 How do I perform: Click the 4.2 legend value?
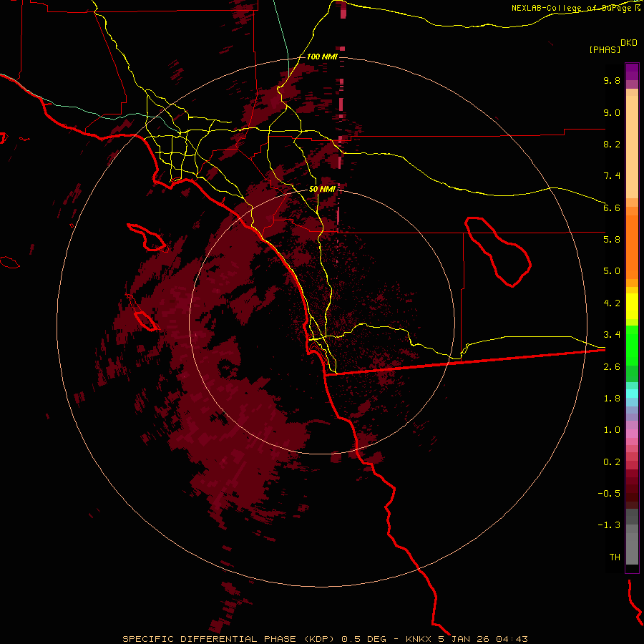pos(612,303)
